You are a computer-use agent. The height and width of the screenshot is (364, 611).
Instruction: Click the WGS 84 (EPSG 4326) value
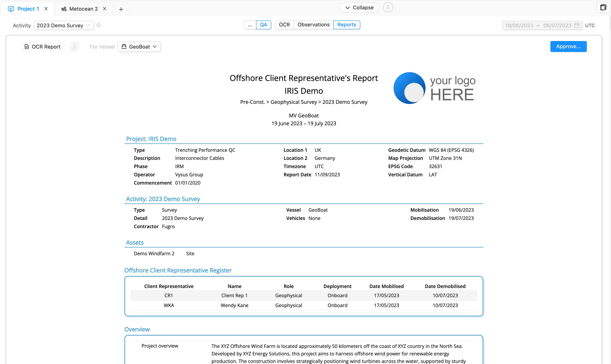(x=451, y=150)
